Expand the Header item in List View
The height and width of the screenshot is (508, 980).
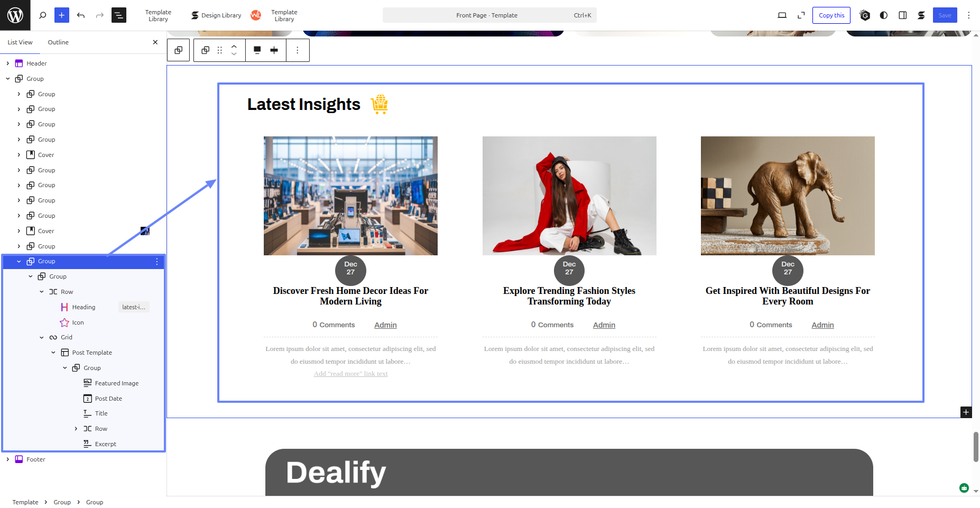(x=8, y=63)
